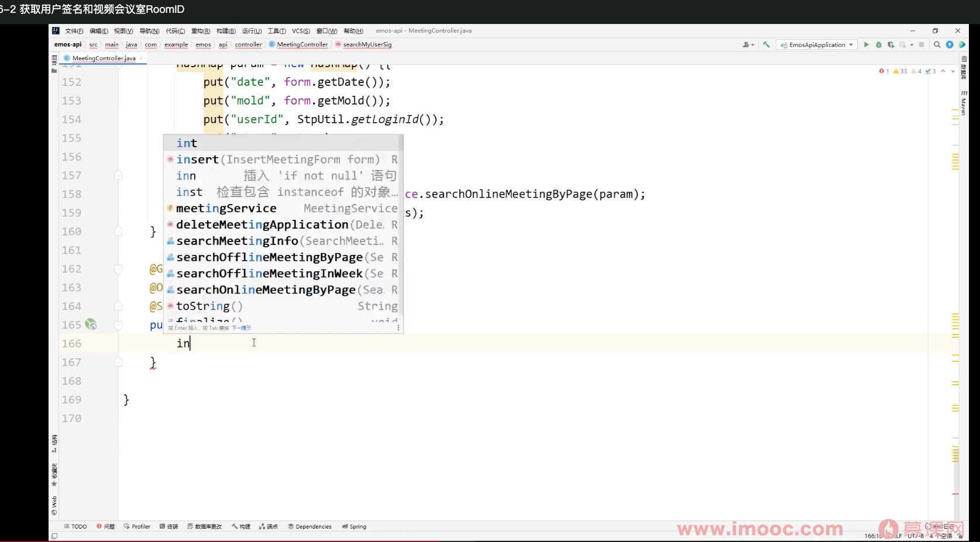980x542 pixels.
Task: Select searchMeetingInfo completion suggestion
Action: (282, 241)
